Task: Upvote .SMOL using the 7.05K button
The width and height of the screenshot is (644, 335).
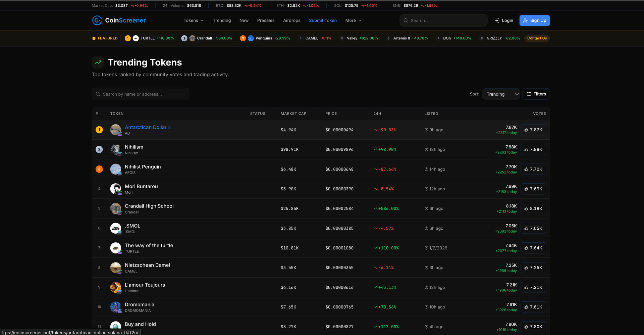Action: [533, 228]
